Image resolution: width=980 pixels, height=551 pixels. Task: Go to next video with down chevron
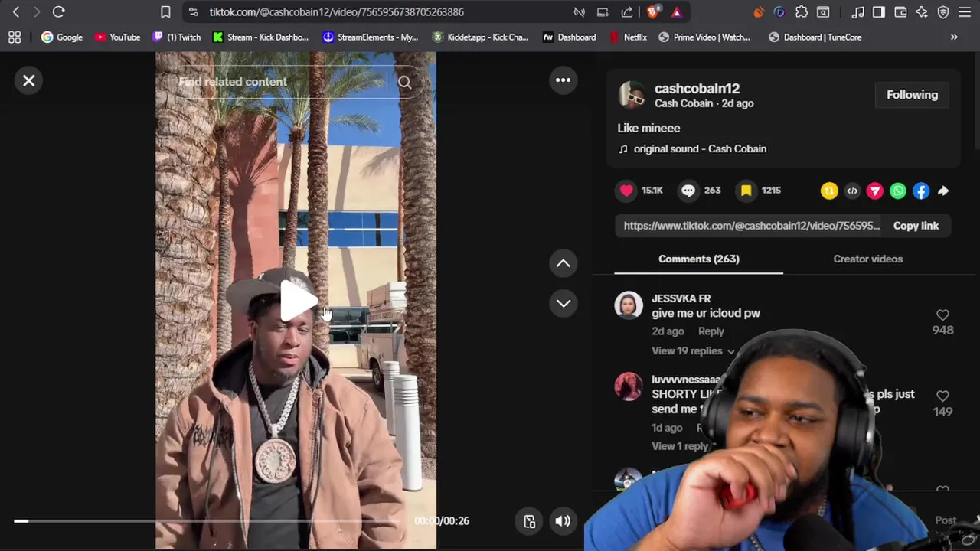[x=563, y=303]
